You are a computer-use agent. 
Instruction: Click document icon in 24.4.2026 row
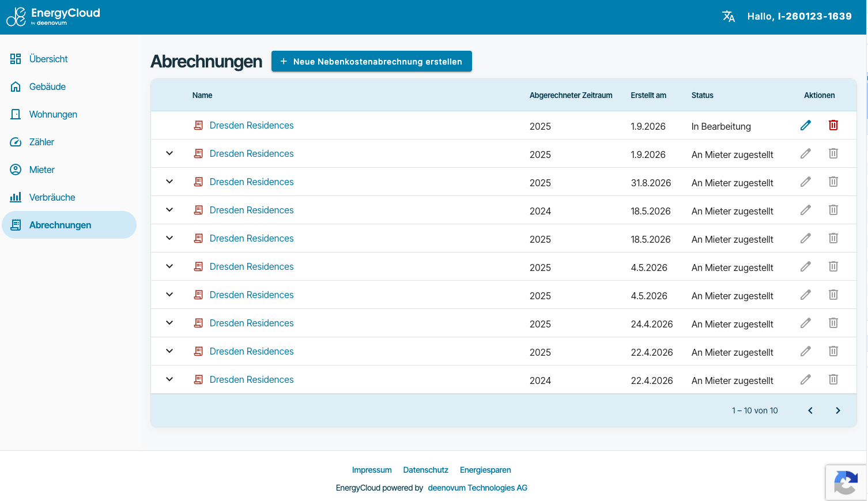pyautogui.click(x=198, y=323)
